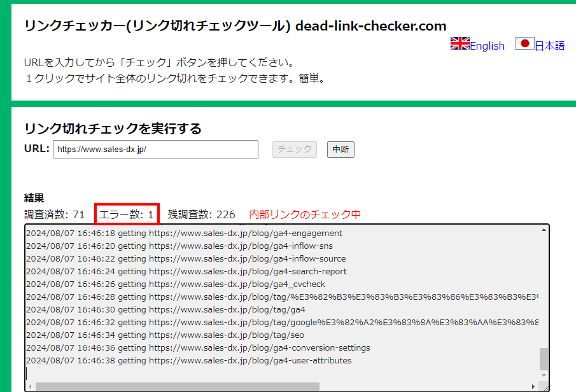Click the チェック button
This screenshot has width=576, height=392.
pos(295,149)
